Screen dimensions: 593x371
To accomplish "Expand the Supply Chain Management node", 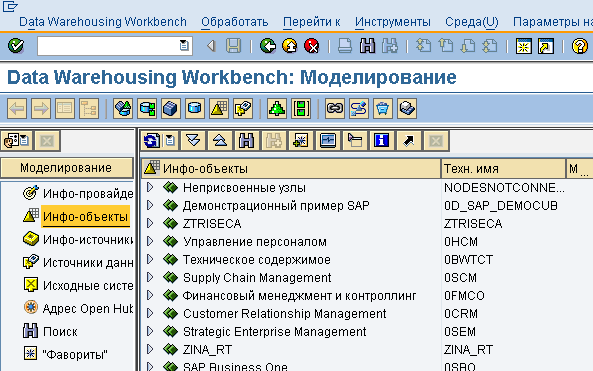I will [150, 277].
